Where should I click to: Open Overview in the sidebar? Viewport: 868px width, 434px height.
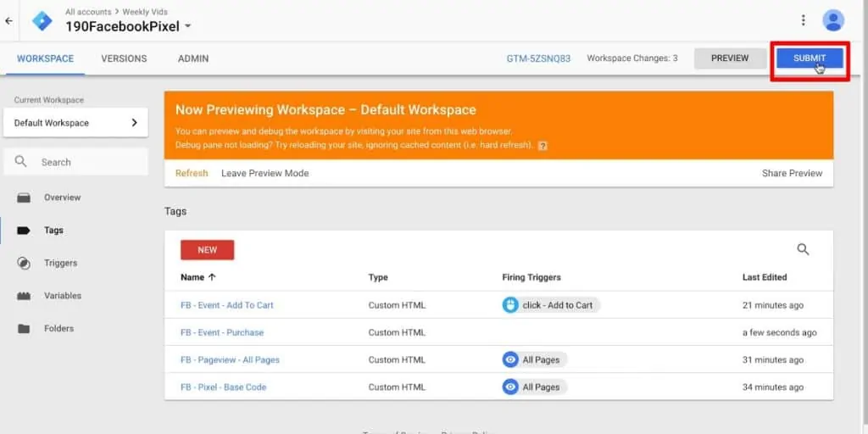[62, 198]
